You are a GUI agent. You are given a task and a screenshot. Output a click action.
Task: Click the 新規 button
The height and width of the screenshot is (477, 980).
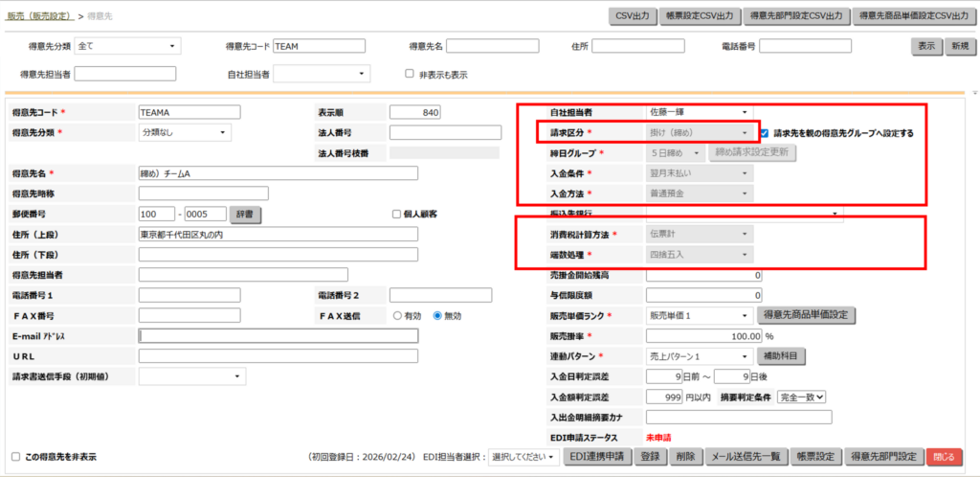pos(957,46)
